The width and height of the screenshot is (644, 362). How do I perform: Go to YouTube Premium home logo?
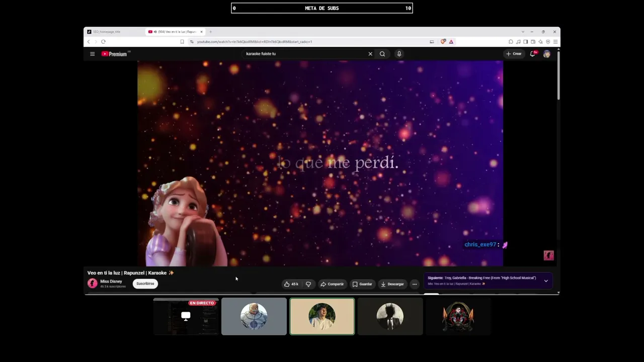(x=114, y=54)
